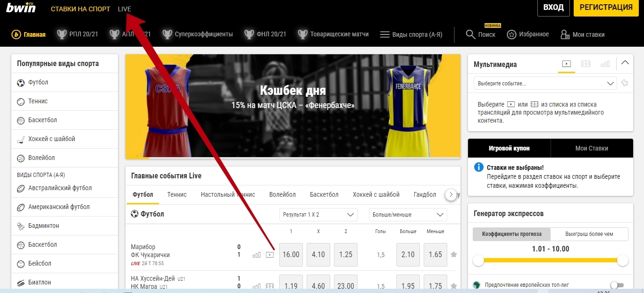Toggle Предпочтение европейских топ-лиг switch
644x293 pixels.
coord(617,285)
